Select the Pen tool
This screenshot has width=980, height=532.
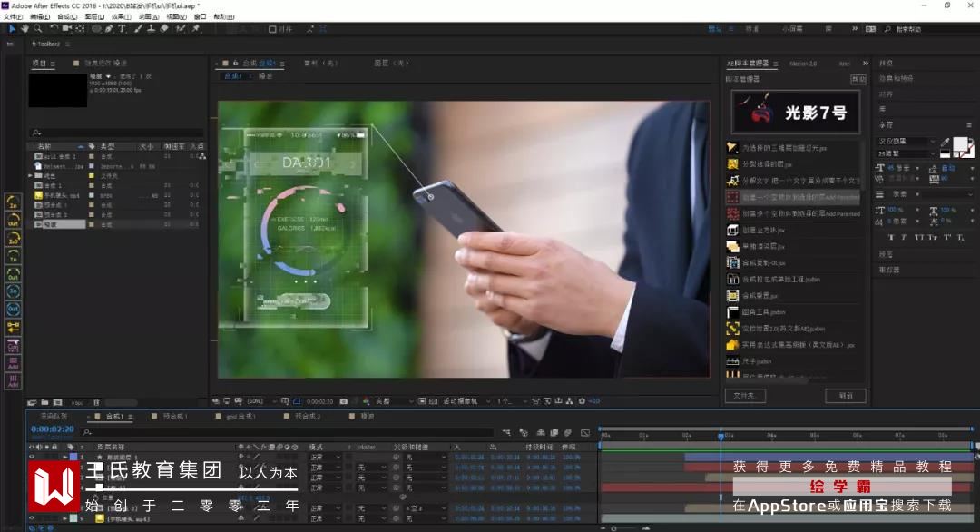click(109, 29)
